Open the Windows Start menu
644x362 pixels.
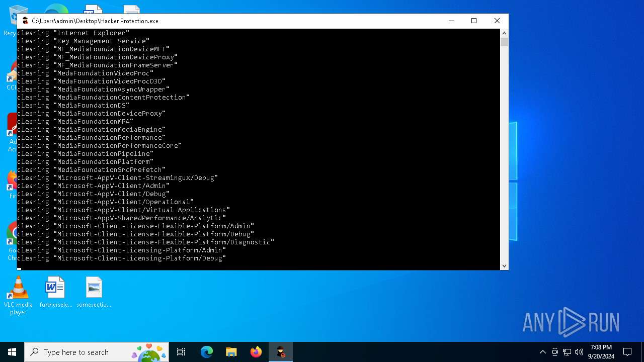pos(12,352)
